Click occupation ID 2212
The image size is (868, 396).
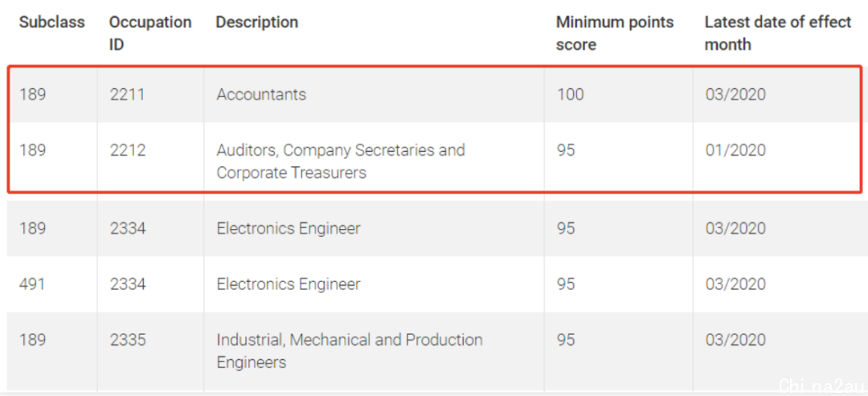[x=127, y=150]
